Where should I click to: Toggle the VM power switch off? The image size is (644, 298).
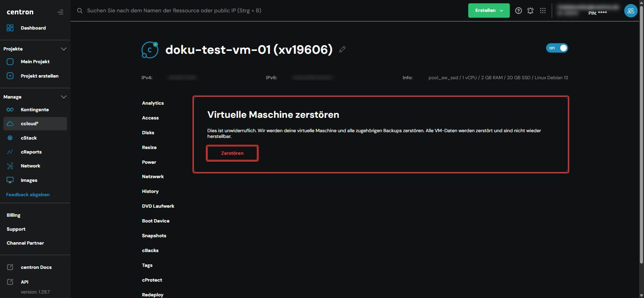[x=557, y=48]
